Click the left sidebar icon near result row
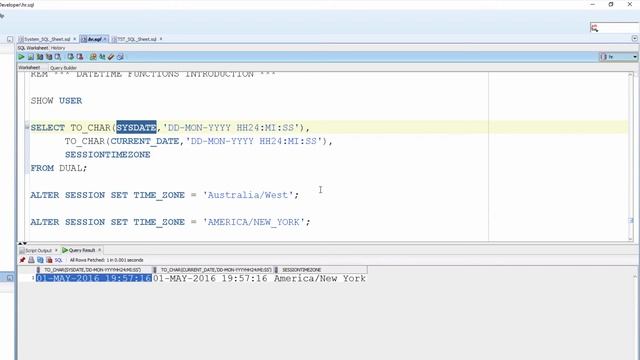 tap(10, 278)
